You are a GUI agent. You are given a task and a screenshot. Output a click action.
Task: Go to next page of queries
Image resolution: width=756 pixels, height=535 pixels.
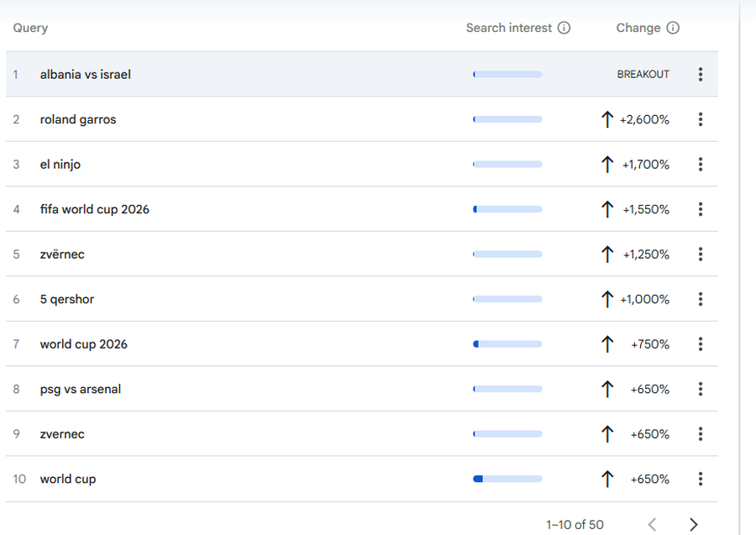[693, 524]
